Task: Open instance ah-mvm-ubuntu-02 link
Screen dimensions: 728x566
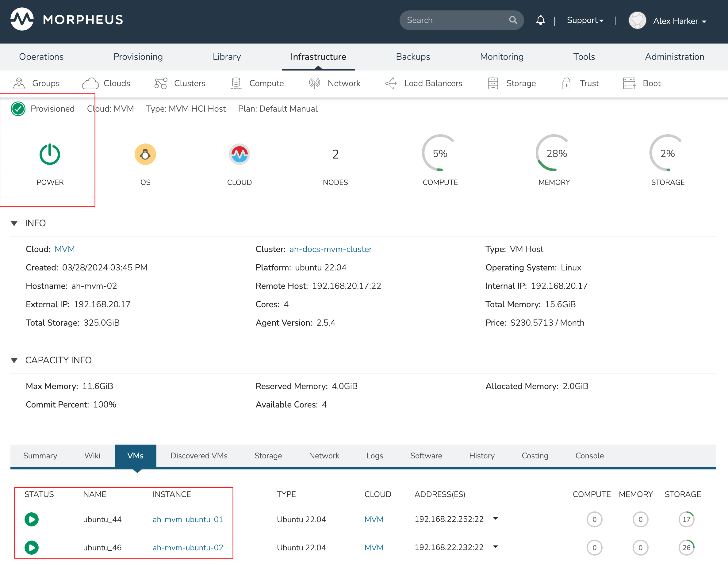Action: tap(188, 547)
